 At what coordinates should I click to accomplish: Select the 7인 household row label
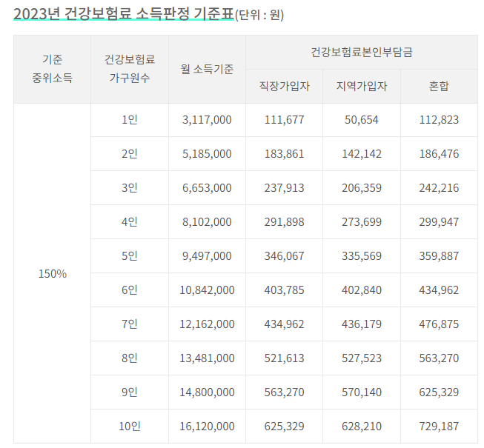[x=130, y=324]
